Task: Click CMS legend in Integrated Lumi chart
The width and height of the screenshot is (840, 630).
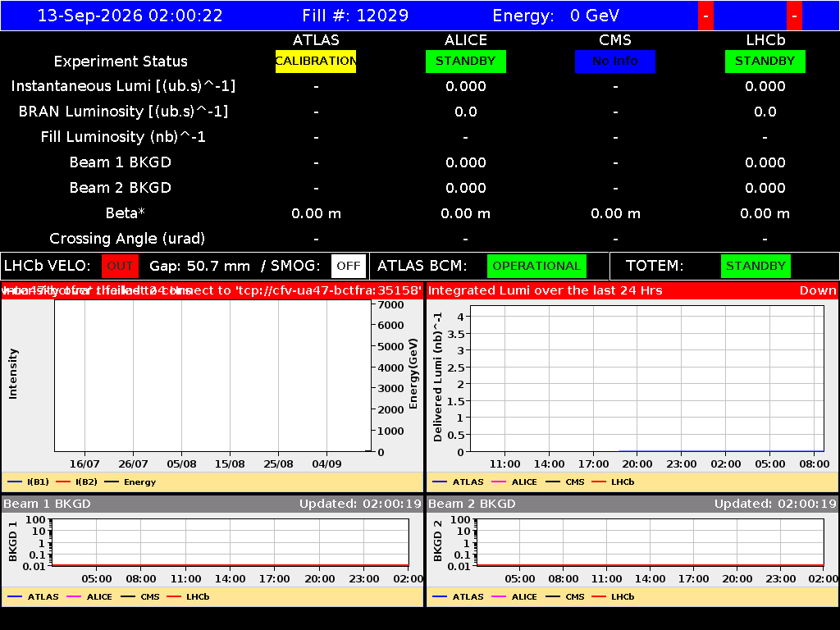Action: point(565,482)
